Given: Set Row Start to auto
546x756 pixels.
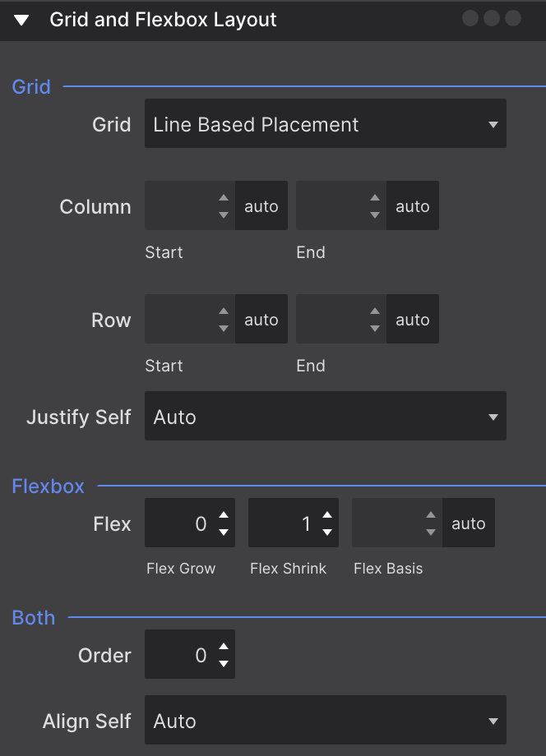Looking at the screenshot, I should point(261,319).
